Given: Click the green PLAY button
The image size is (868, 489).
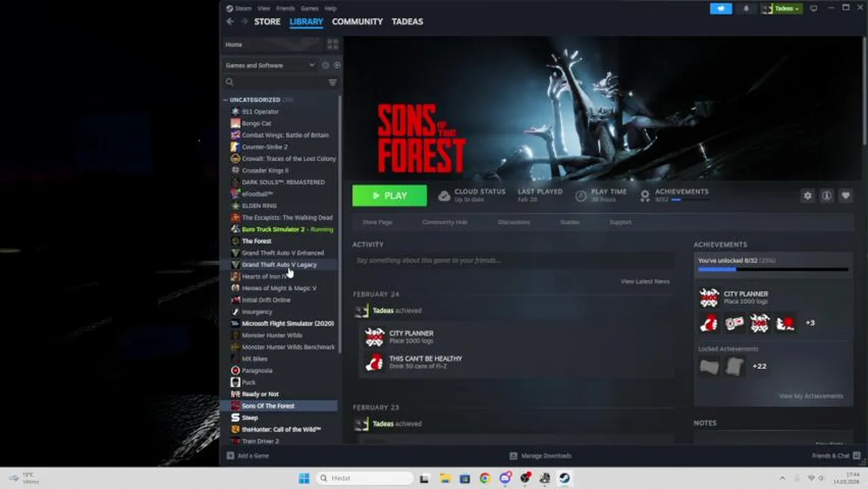Looking at the screenshot, I should point(390,196).
